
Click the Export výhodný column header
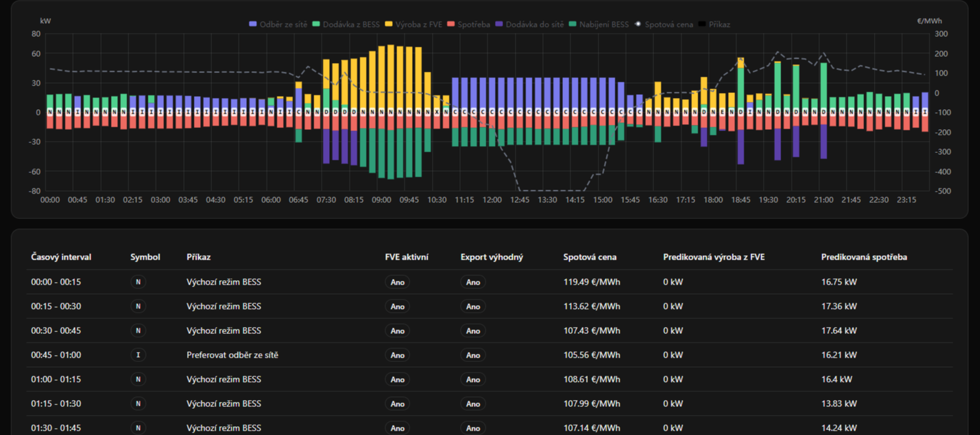pos(492,257)
